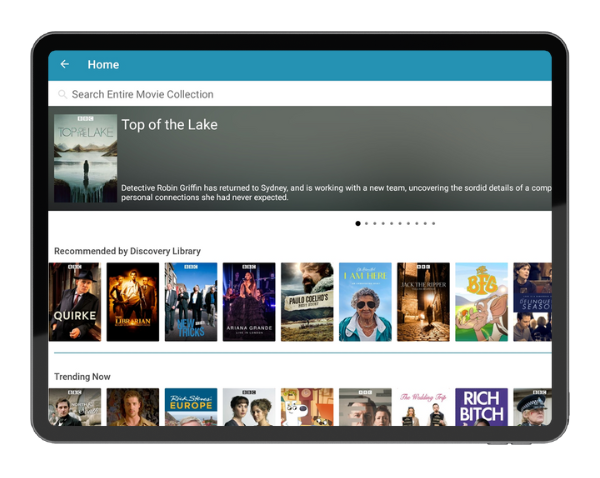Screen dimensions: 600x478
Task: Open the Delinquent Season poster
Action: [533, 302]
